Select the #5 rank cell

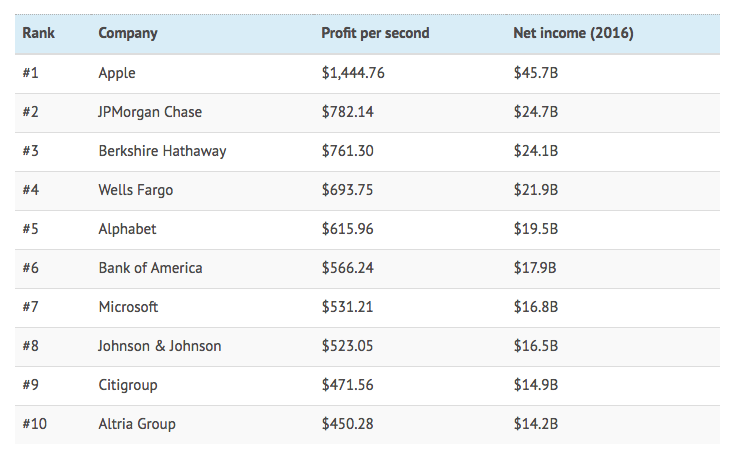pos(31,229)
